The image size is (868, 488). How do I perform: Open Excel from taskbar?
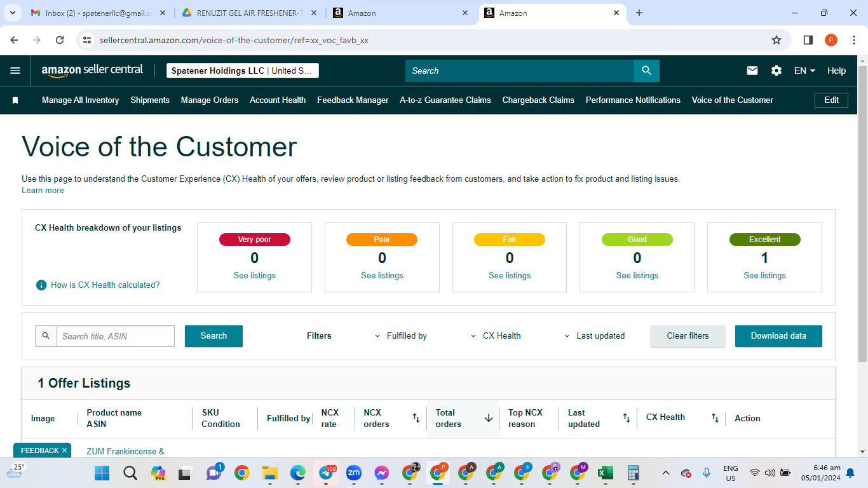[x=605, y=473]
